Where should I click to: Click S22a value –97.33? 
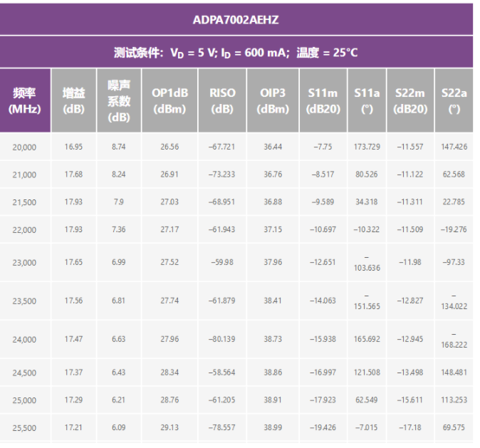tap(454, 262)
